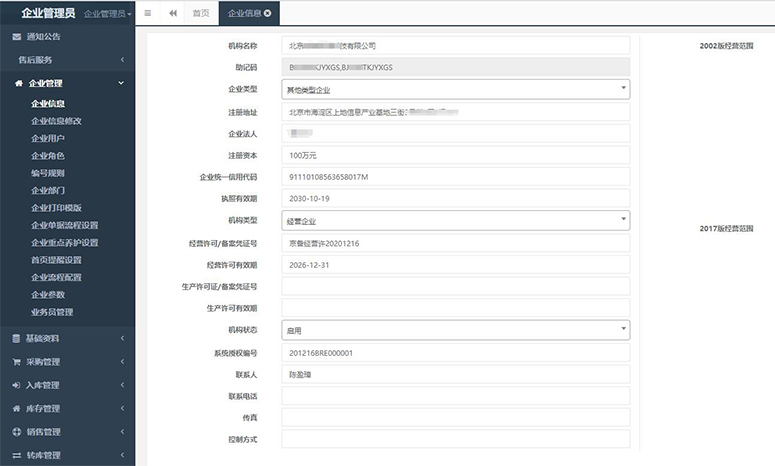The height and width of the screenshot is (466, 775).
Task: Click the shopping cart icon beside 采购管理
Action: (x=16, y=362)
